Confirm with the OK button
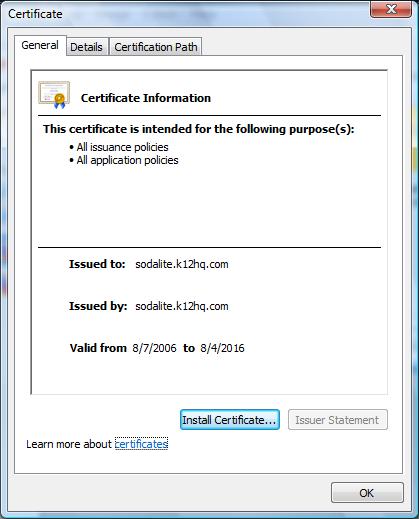419x519 pixels. (x=367, y=493)
